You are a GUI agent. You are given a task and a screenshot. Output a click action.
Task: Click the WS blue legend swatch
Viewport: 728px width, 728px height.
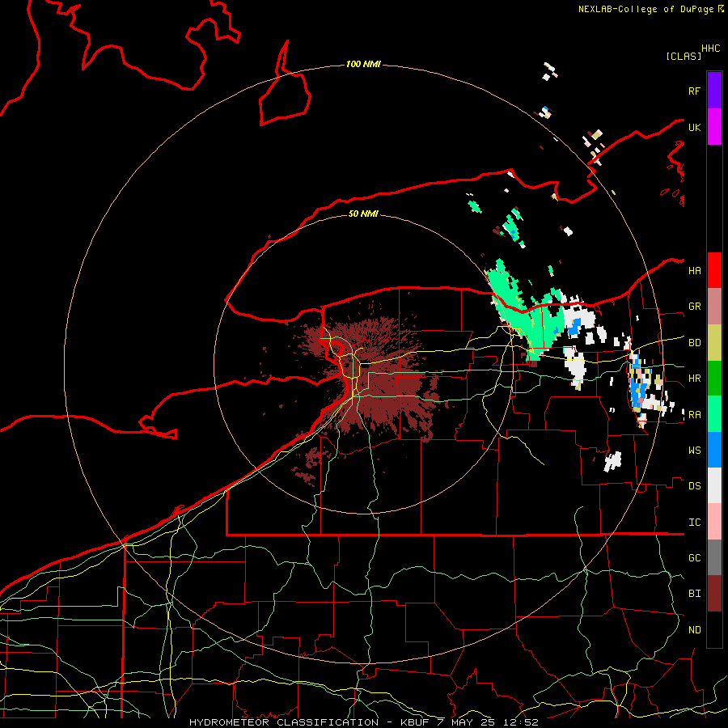coord(714,450)
